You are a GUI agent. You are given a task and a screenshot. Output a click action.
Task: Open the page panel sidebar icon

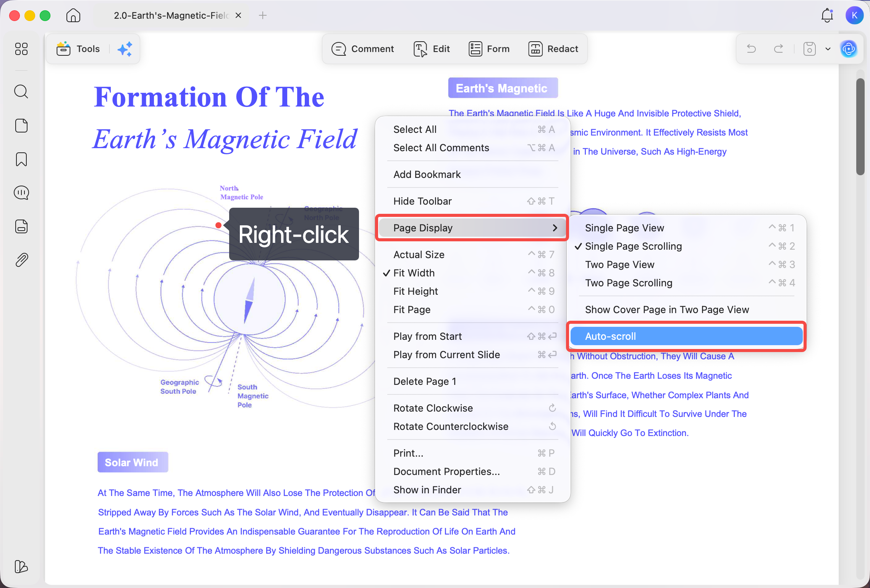tap(21, 125)
